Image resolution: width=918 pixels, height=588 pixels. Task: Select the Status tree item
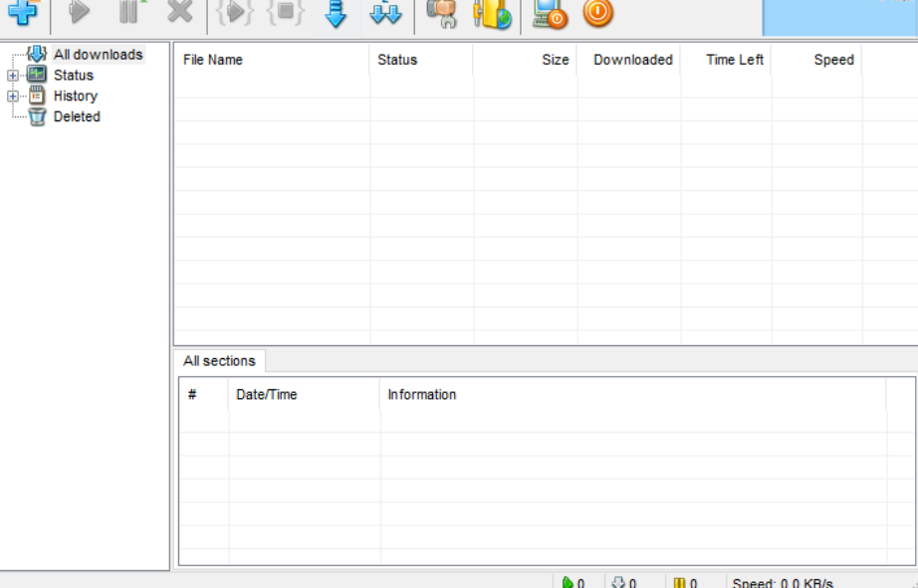[74, 75]
